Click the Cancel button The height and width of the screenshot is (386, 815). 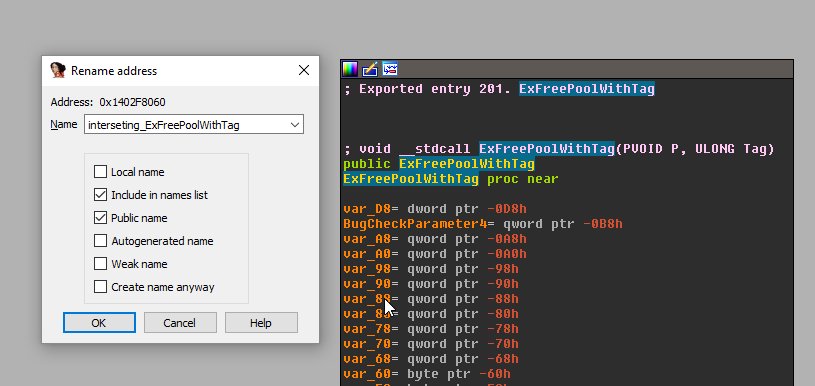[180, 323]
